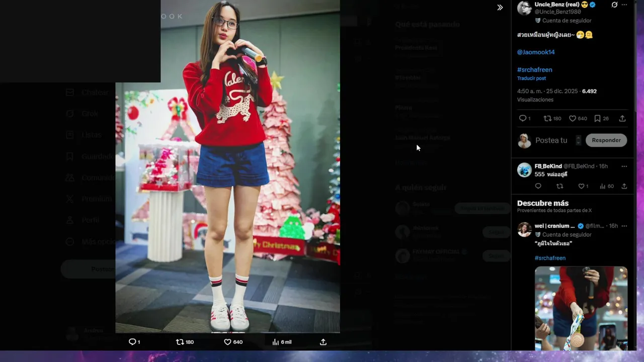Open #srchafreen hashtag in wei | cranium post

click(x=550, y=258)
